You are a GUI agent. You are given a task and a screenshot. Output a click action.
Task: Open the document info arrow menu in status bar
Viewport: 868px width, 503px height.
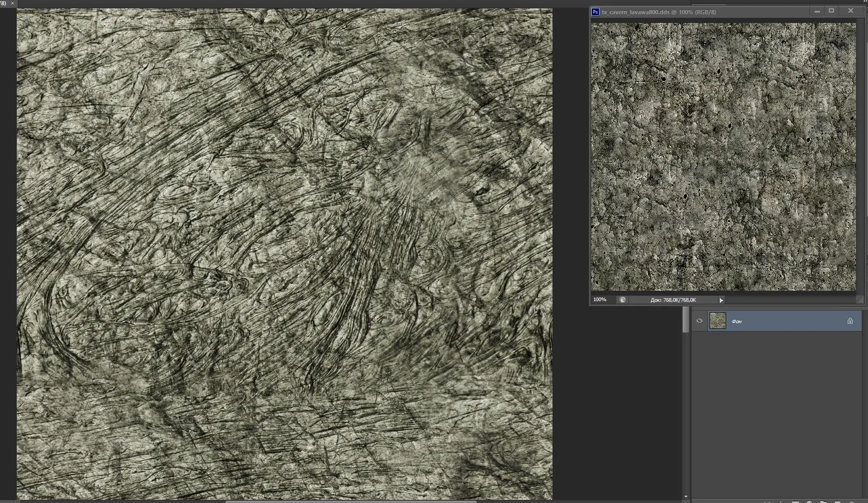click(721, 300)
